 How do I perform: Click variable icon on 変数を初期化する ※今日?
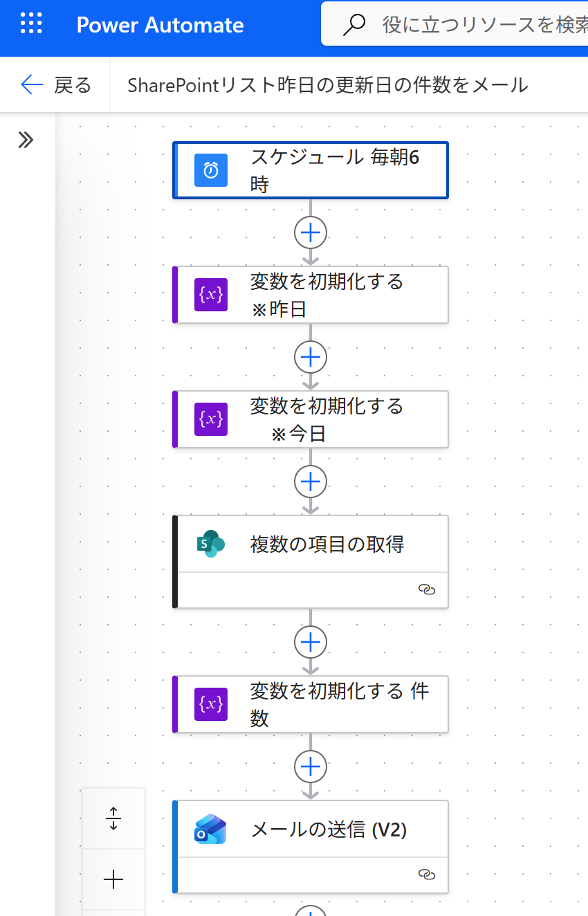(211, 419)
